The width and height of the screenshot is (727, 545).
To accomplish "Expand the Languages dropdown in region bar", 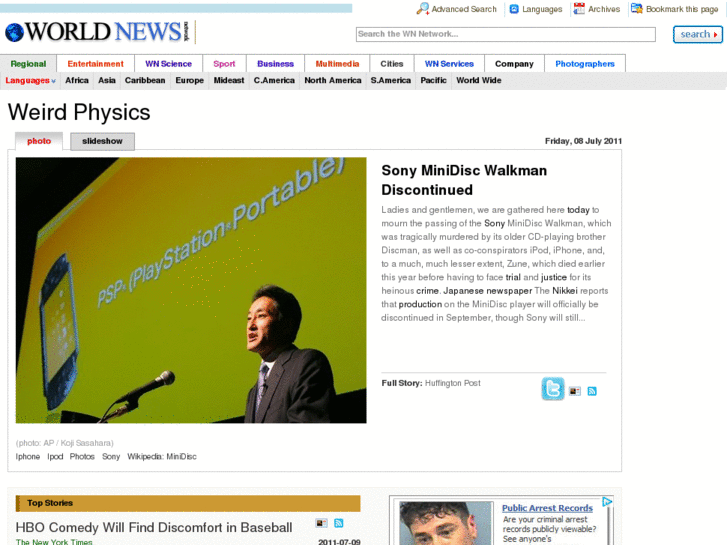I will pyautogui.click(x=30, y=81).
